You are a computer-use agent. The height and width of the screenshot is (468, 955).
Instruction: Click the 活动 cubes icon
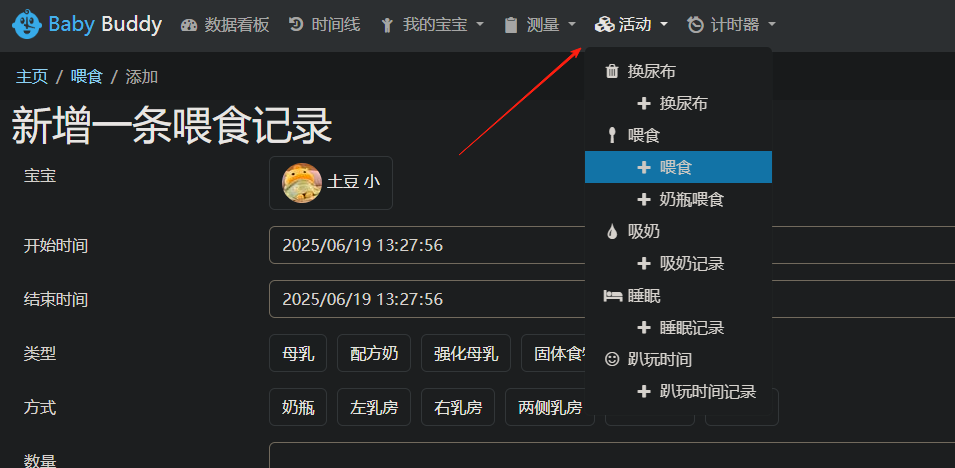point(604,25)
